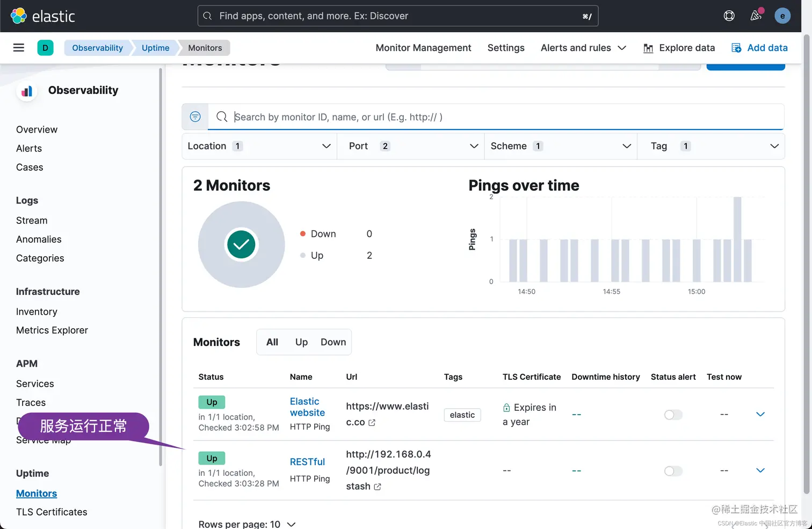Click Explore data link
Viewport: 812px width, 529px height.
point(687,48)
